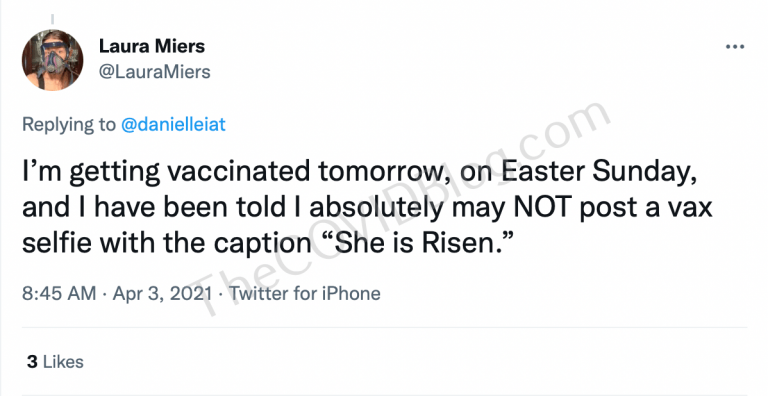Open the tweet's three-dot More menu
768x396 pixels.
pos(735,47)
